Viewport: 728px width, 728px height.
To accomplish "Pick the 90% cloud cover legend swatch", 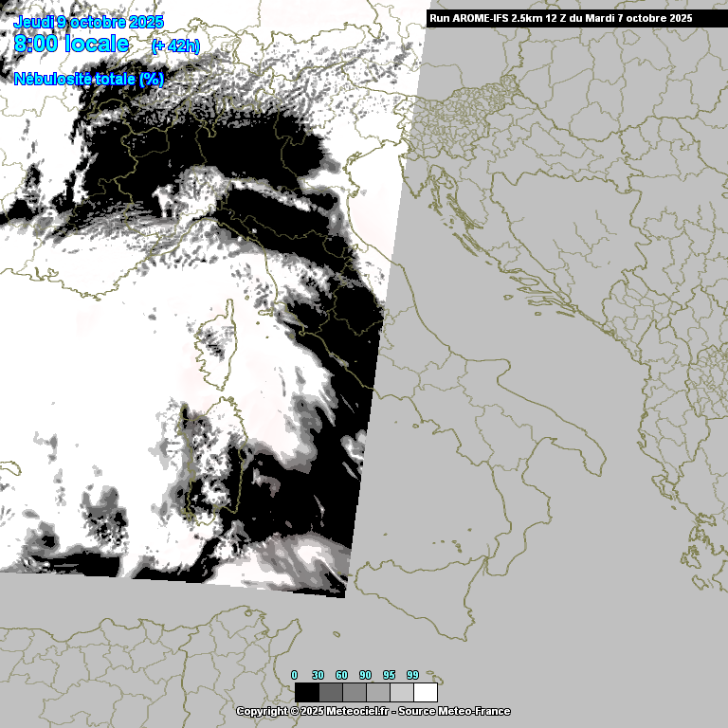I will point(377,692).
